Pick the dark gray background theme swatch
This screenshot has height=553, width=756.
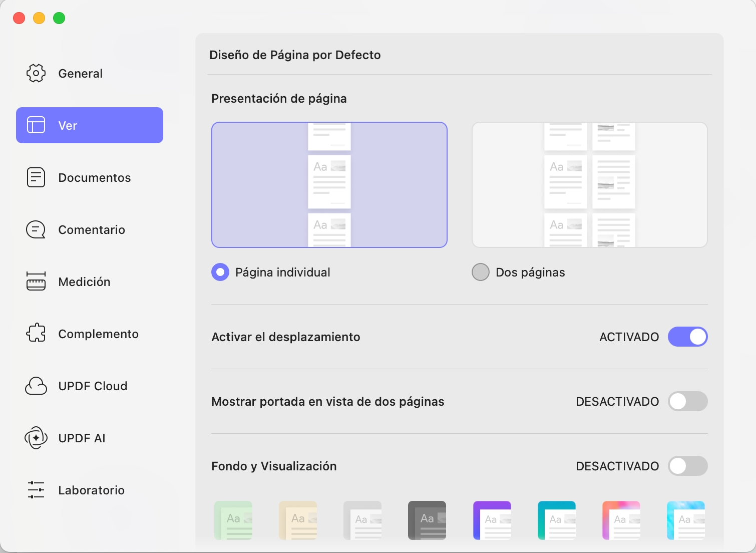(427, 520)
